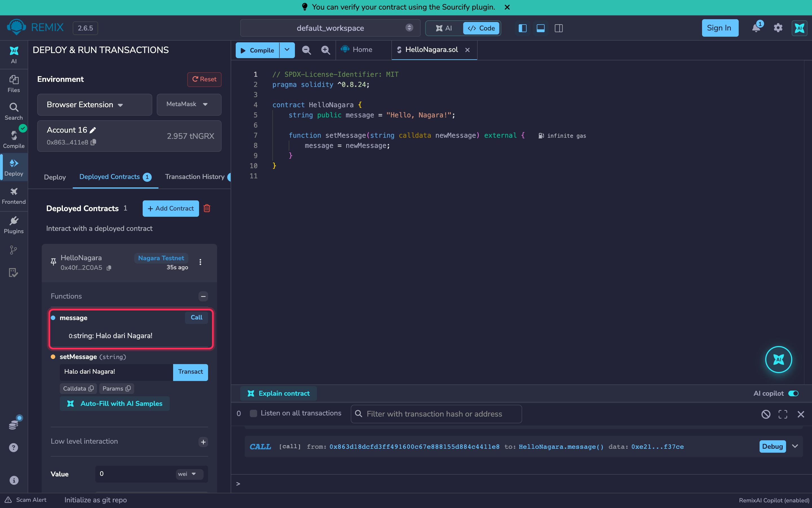Clear the terminal console
Screen dimensions: 812x508
click(x=766, y=414)
